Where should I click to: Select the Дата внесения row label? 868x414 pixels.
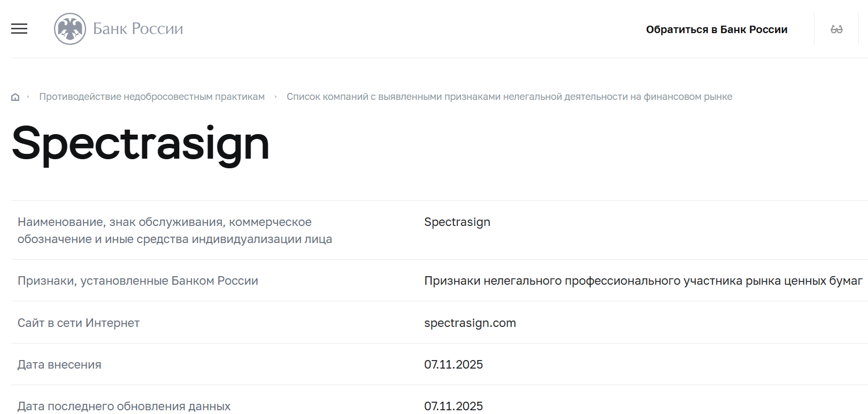click(x=60, y=364)
